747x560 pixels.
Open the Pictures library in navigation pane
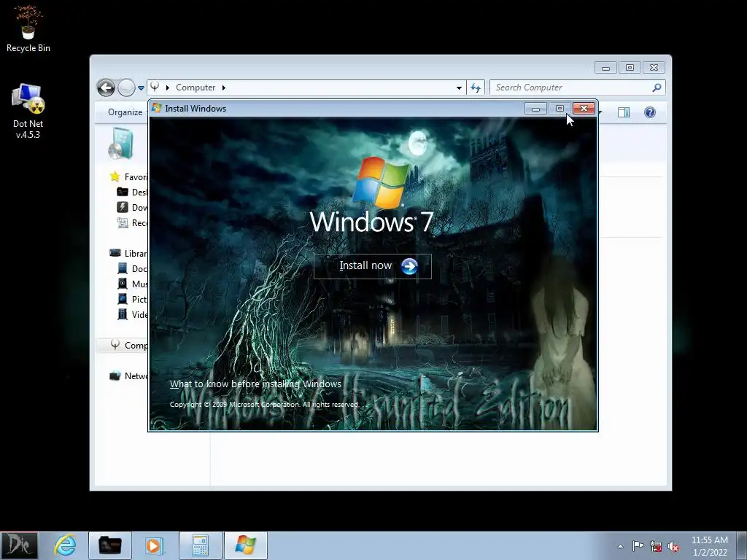tap(133, 299)
